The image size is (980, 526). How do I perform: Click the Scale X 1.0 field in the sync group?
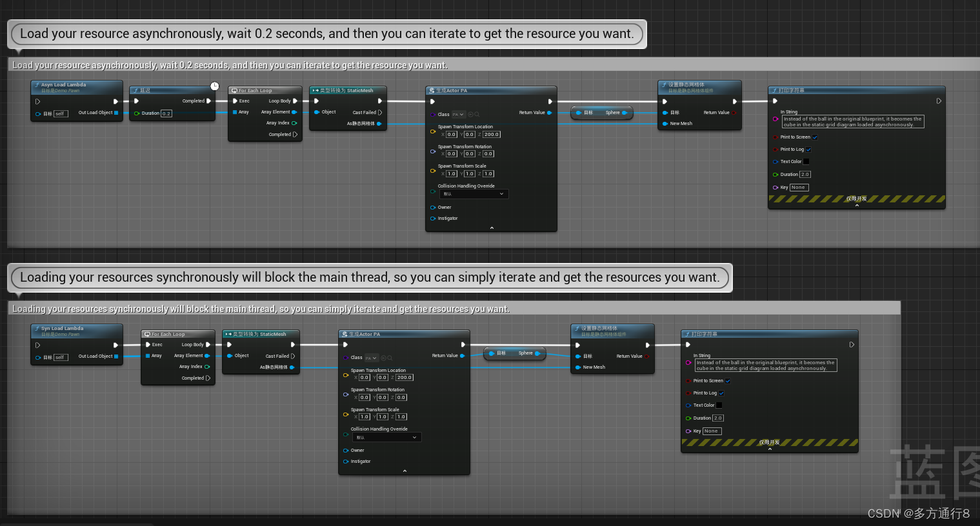pyautogui.click(x=365, y=417)
